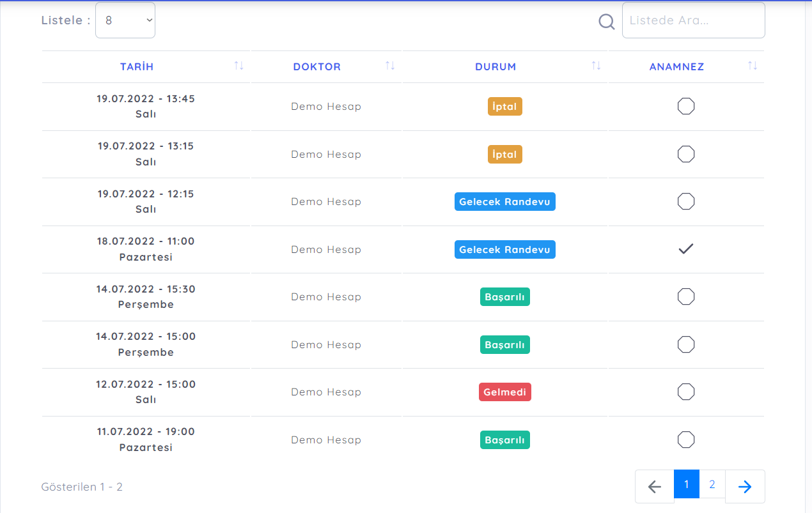Click the search magnifier icon

coord(606,22)
